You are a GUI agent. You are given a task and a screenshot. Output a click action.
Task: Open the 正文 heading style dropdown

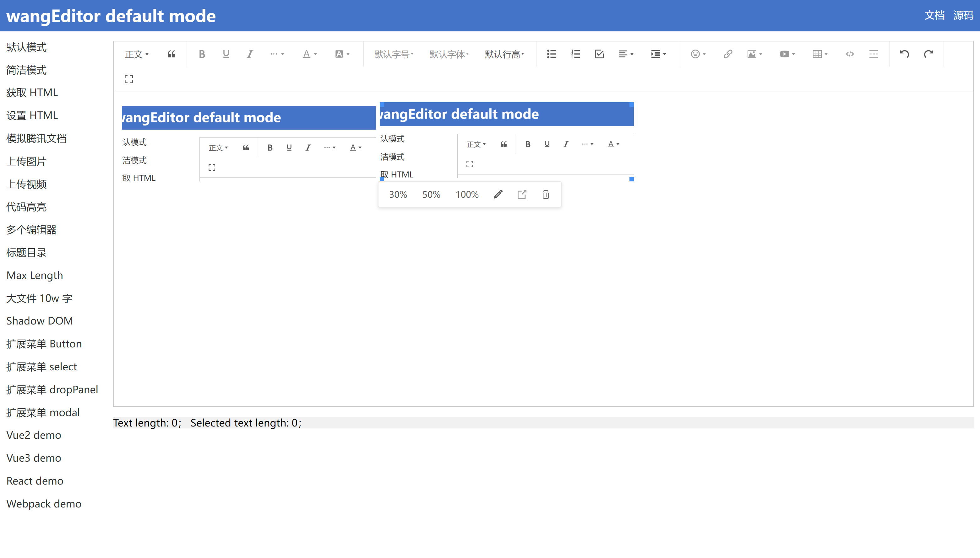[x=137, y=54]
